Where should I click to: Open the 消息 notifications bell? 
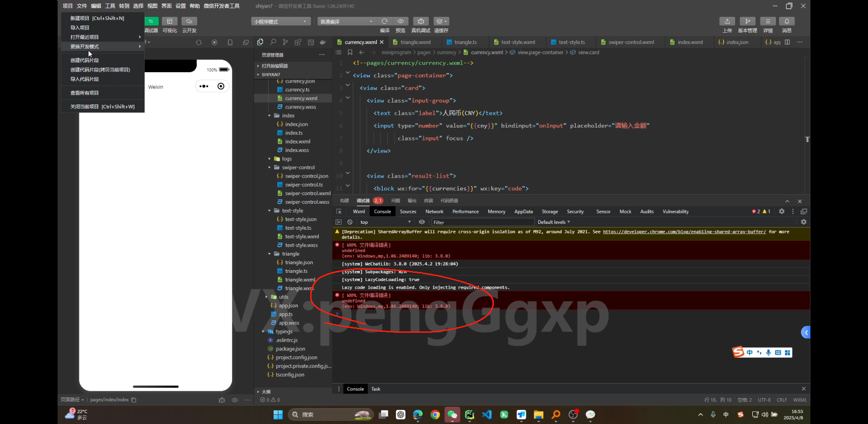point(787,21)
